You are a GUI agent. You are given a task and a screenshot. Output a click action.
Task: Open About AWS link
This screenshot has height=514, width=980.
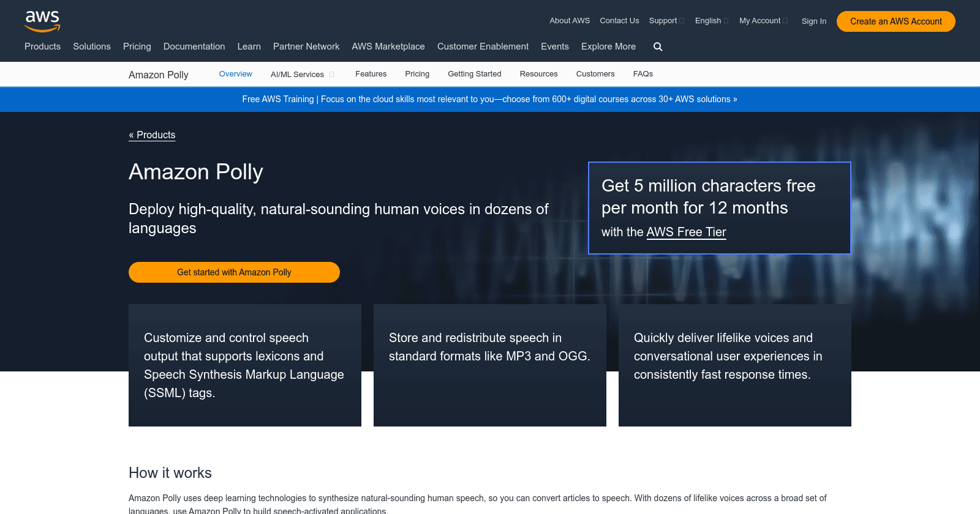[570, 21]
